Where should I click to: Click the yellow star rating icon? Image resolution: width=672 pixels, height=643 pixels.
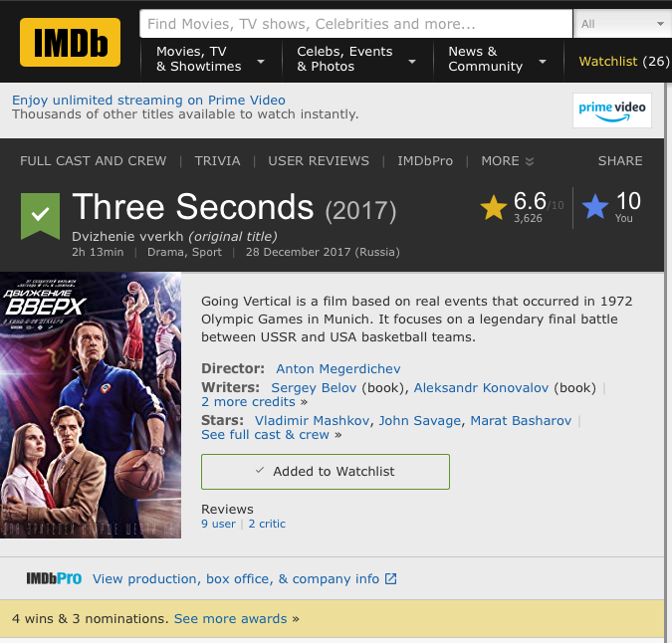[x=494, y=207]
